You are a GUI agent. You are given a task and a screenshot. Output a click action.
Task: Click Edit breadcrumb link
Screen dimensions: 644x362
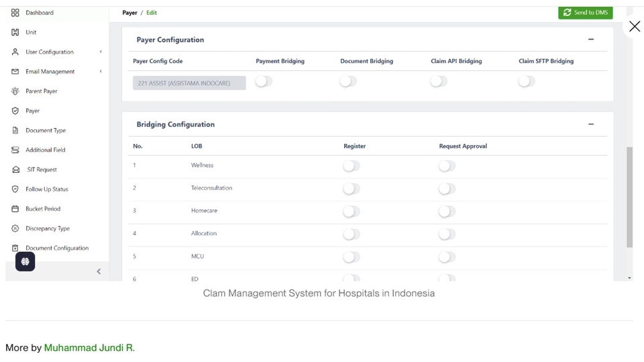point(152,13)
